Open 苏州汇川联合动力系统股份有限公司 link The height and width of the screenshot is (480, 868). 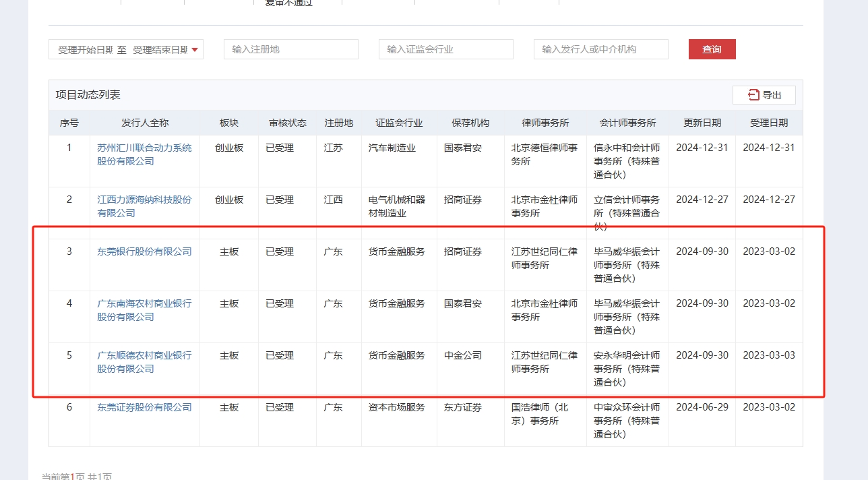coord(144,154)
